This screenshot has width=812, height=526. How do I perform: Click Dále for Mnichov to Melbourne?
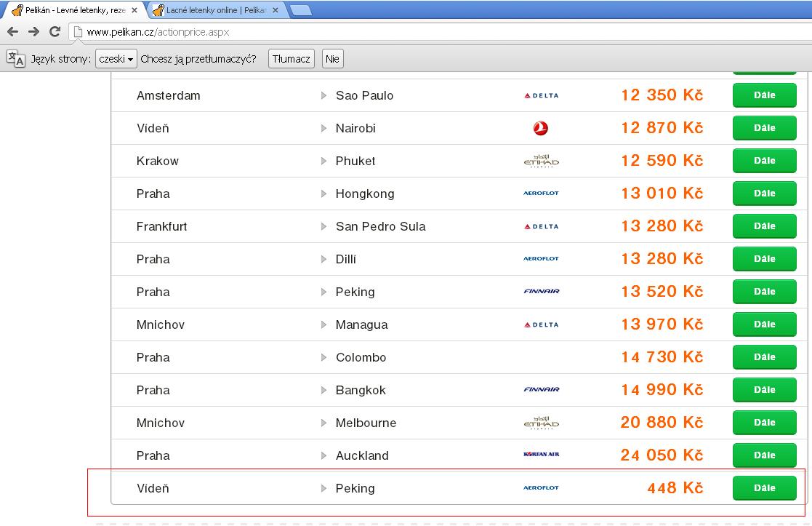[x=764, y=423]
